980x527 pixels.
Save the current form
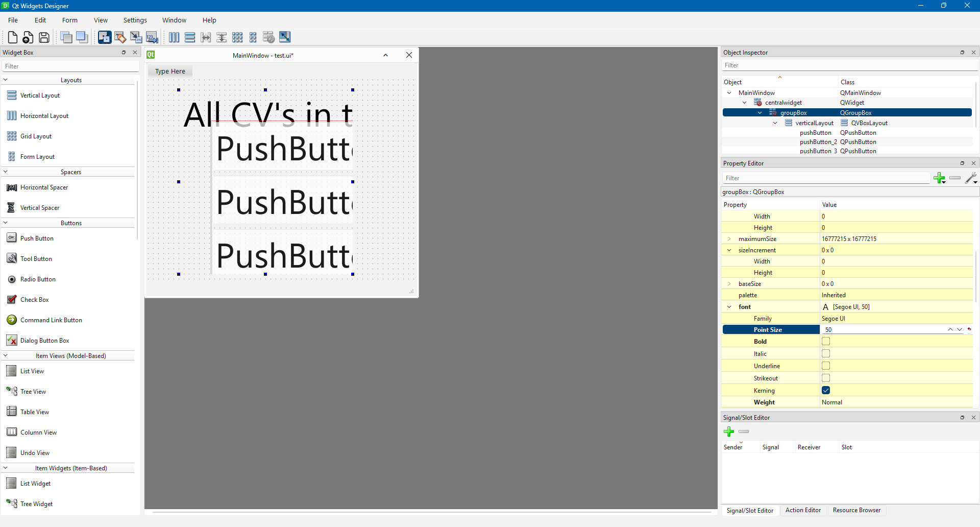pos(43,37)
